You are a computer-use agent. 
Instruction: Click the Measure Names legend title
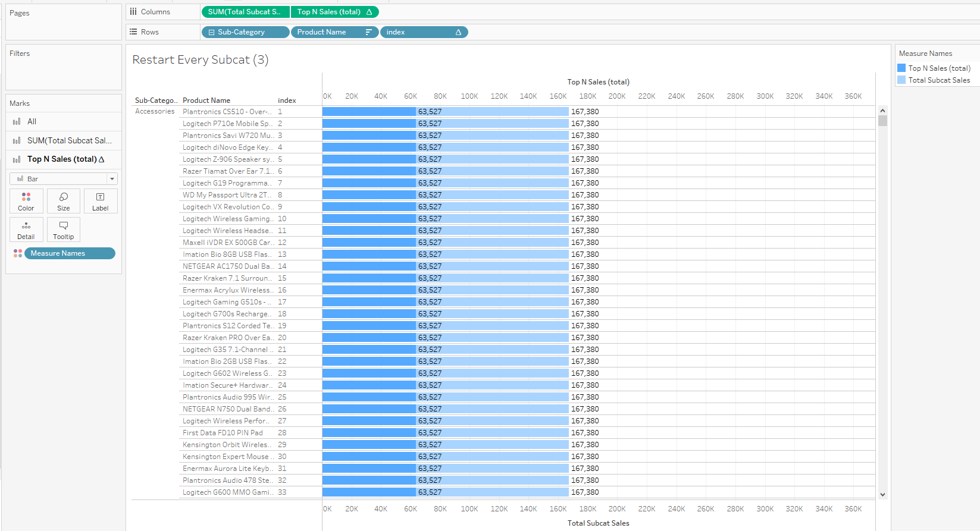pyautogui.click(x=925, y=54)
